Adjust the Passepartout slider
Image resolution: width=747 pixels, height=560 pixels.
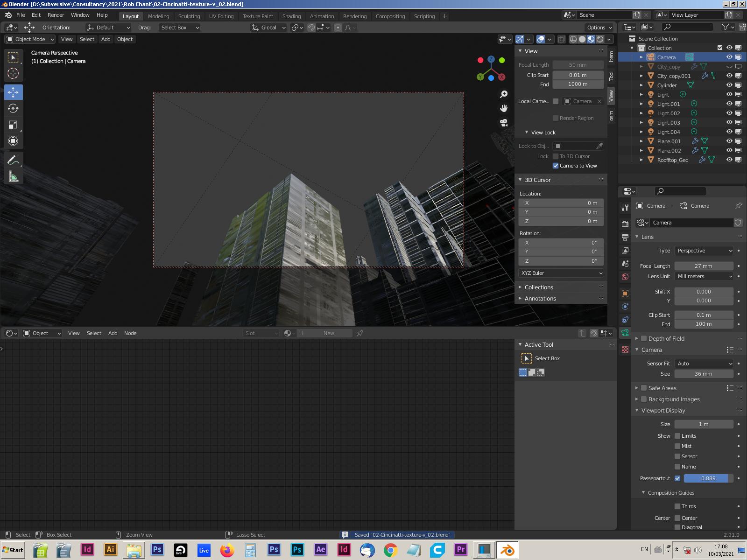(708, 478)
